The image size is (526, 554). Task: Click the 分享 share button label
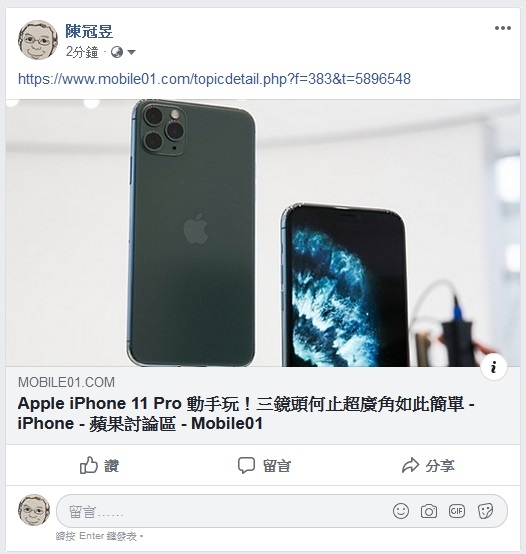[x=440, y=466]
